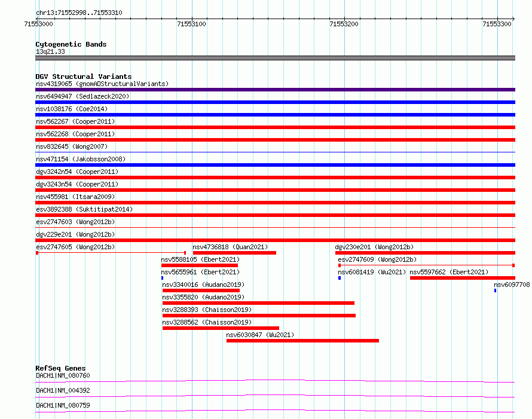Open the DACH1|NM_080759 gene label
This screenshot has height=419, width=532.
63,405
